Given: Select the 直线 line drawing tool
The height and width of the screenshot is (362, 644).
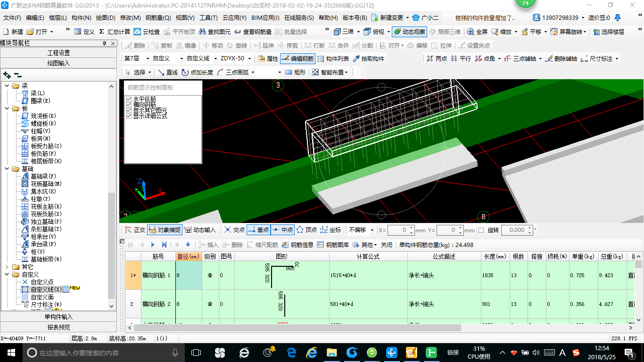Looking at the screenshot, I should [168, 72].
